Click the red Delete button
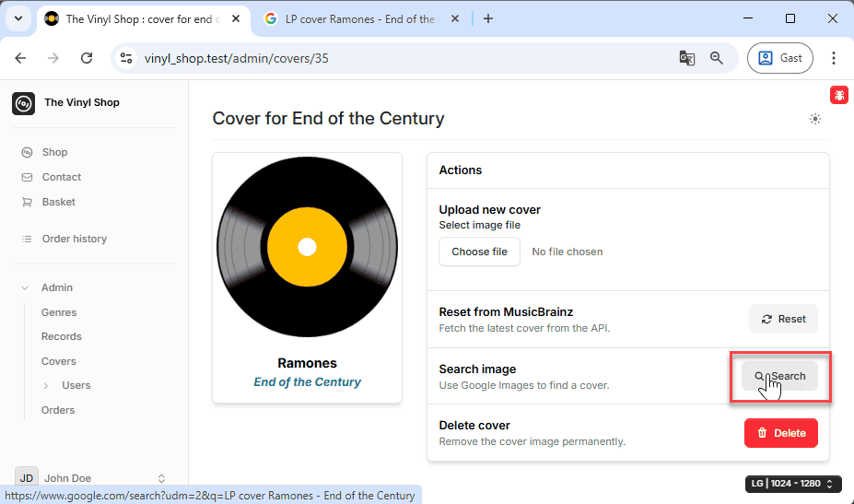The height and width of the screenshot is (504, 854). (x=781, y=433)
